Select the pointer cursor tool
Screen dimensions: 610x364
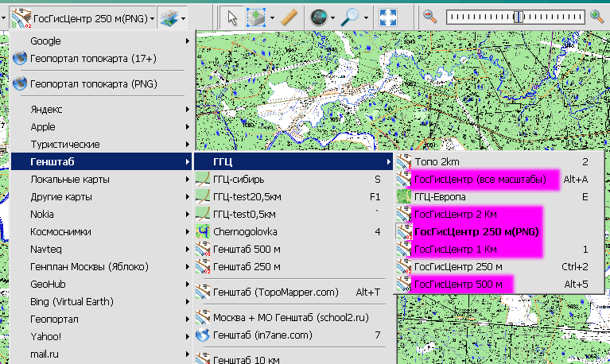tap(232, 18)
